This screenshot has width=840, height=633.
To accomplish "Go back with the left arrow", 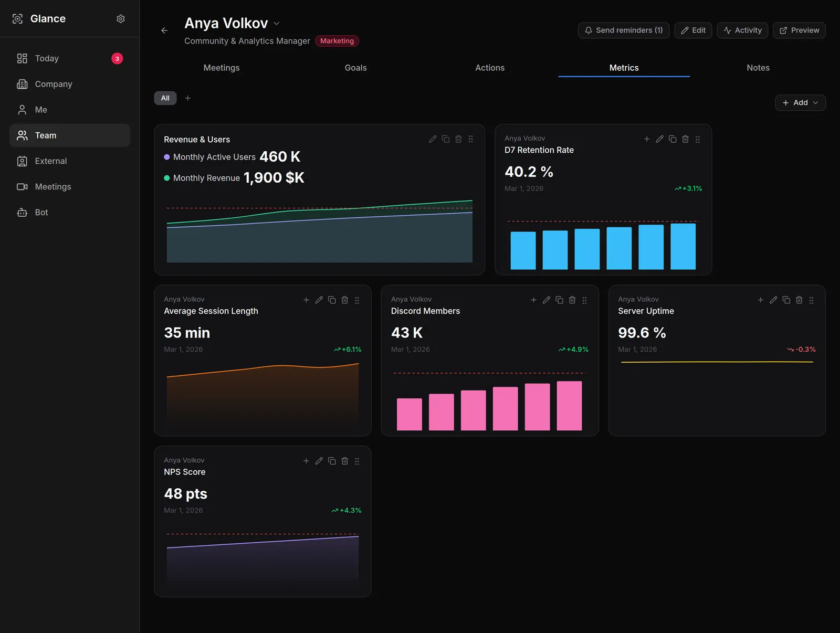I will 164,30.
